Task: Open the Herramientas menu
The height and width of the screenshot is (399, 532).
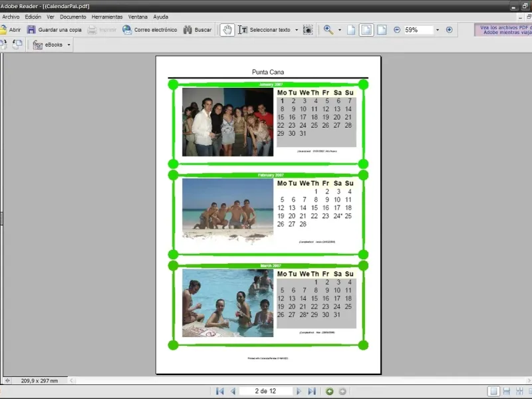Action: [107, 17]
